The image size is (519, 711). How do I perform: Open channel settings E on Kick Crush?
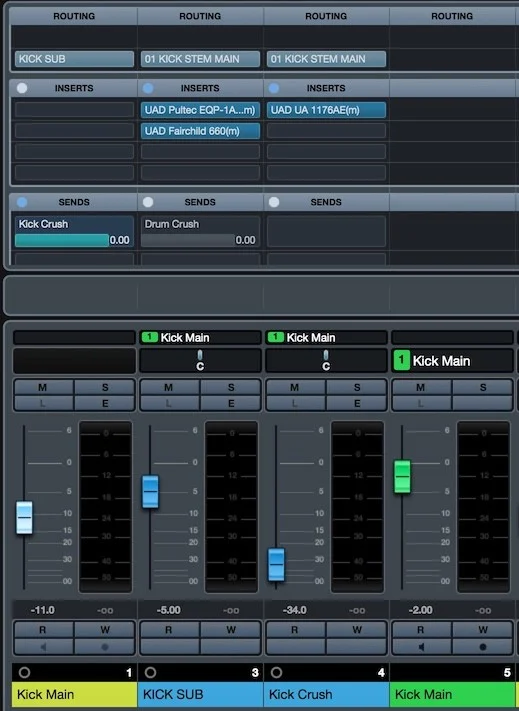[357, 404]
